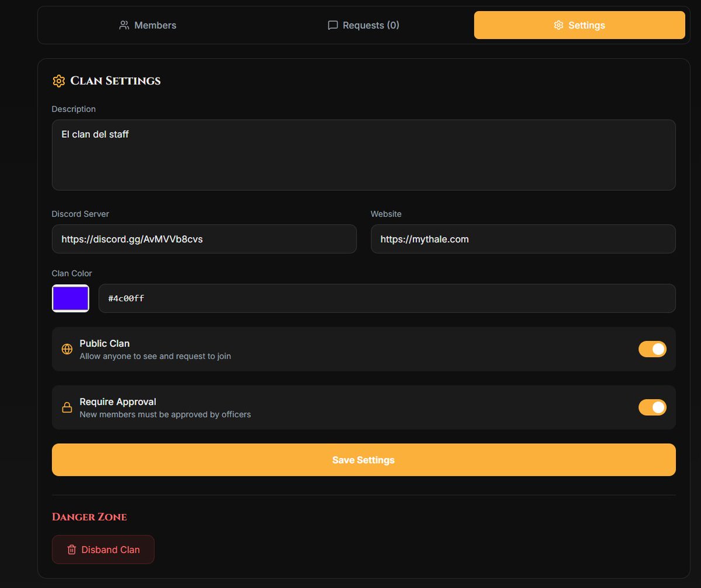Click the Danger Zone heading
The image size is (701, 588).
89,517
